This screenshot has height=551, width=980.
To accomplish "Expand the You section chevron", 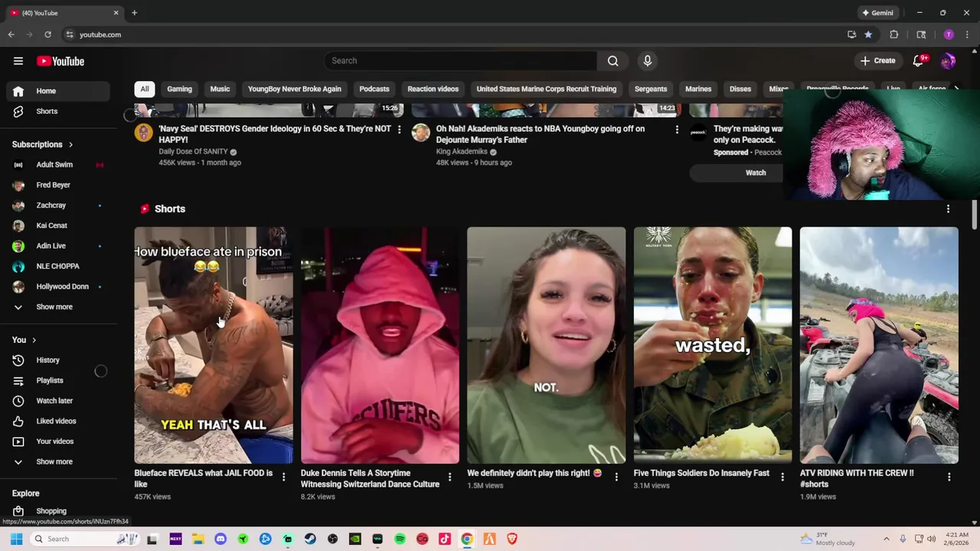I will click(x=34, y=341).
